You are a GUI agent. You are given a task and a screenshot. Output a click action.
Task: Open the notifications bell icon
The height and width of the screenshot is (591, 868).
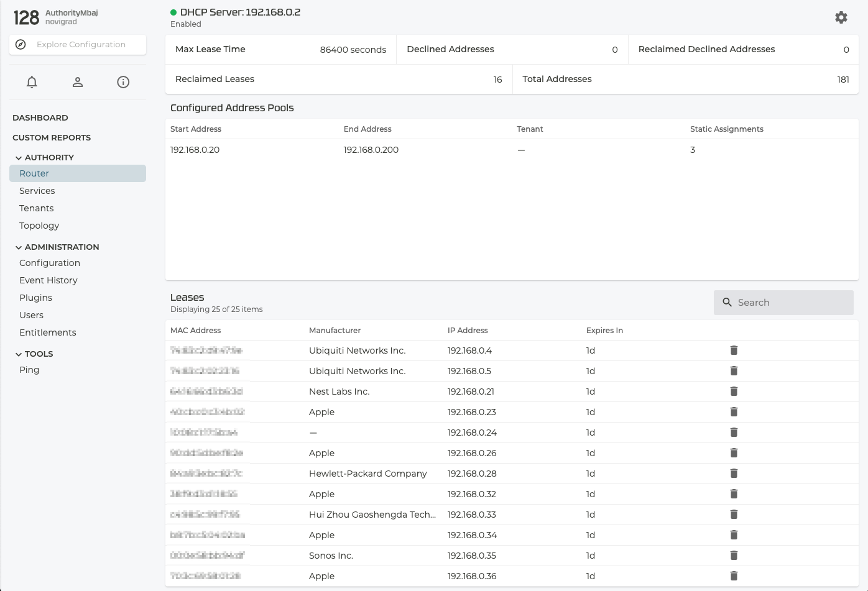click(32, 82)
